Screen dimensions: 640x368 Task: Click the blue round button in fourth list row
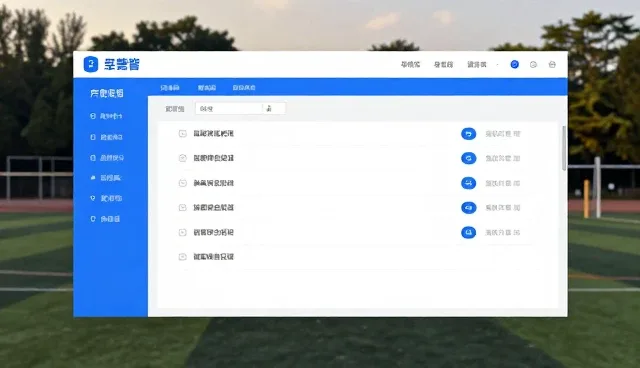point(469,208)
